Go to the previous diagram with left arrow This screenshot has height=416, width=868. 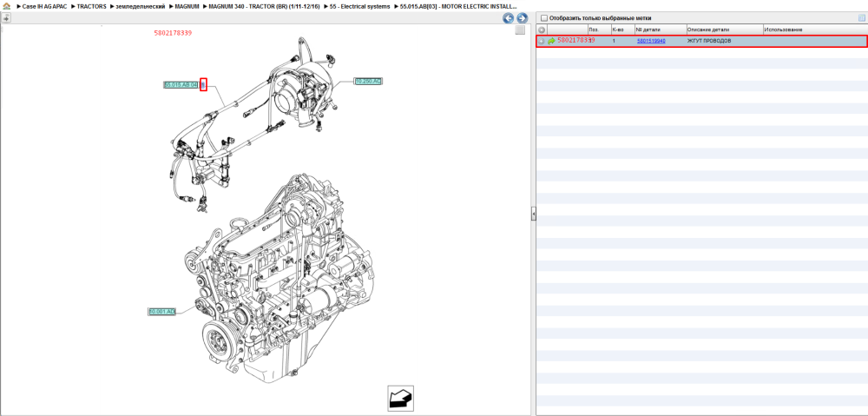[508, 18]
